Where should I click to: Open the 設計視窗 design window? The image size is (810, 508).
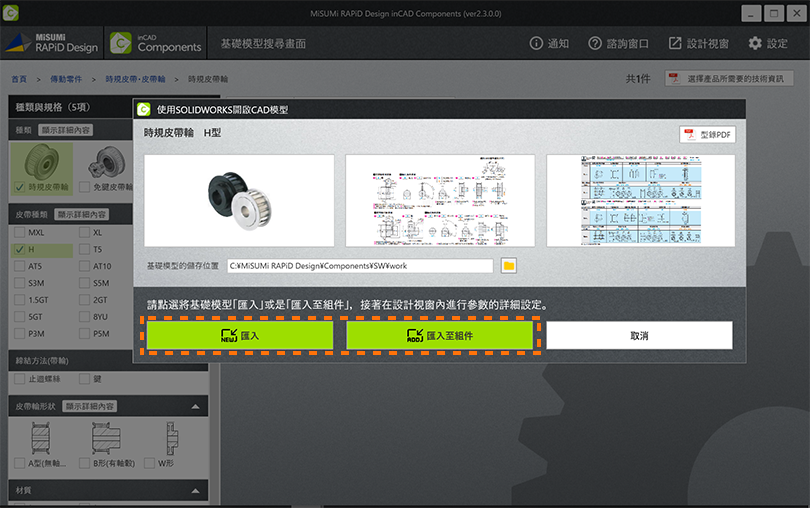[698, 43]
